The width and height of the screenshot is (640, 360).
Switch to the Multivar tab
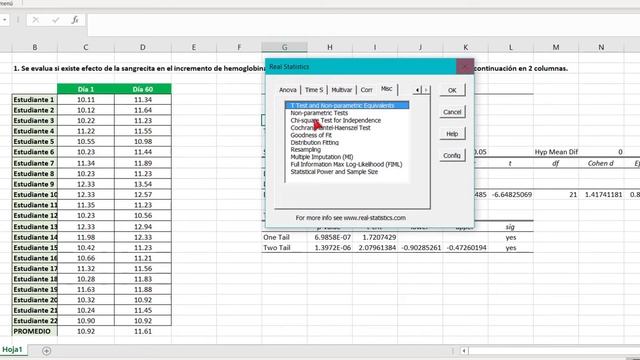click(x=342, y=90)
